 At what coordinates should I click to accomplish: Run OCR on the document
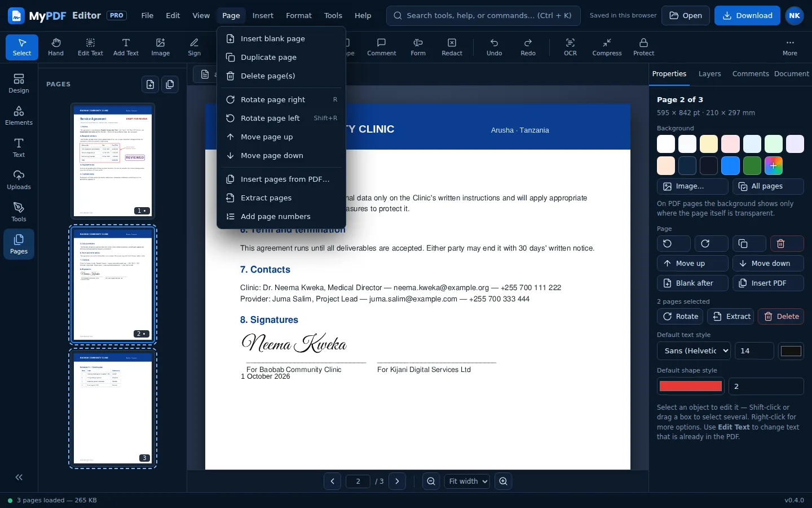(x=571, y=47)
